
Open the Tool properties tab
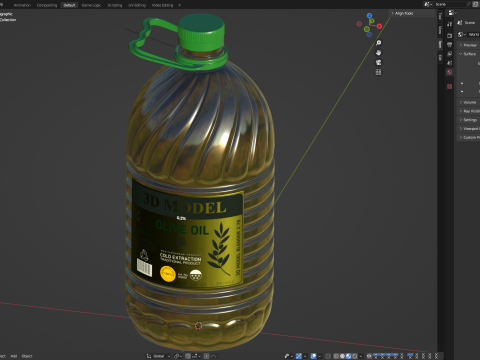[449, 24]
